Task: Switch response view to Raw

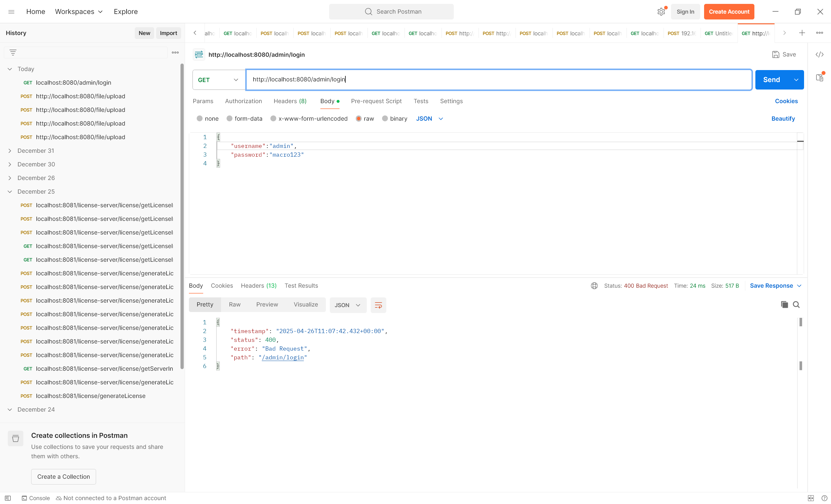Action: [235, 305]
